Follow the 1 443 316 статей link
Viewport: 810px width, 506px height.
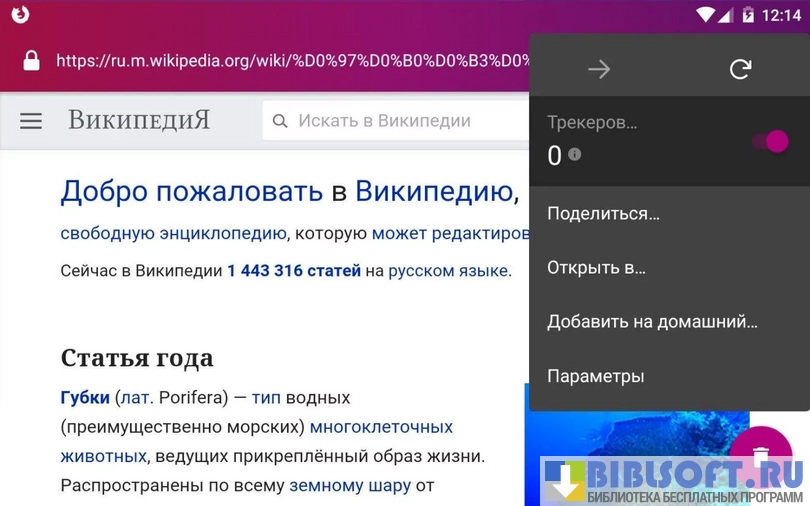tap(293, 271)
